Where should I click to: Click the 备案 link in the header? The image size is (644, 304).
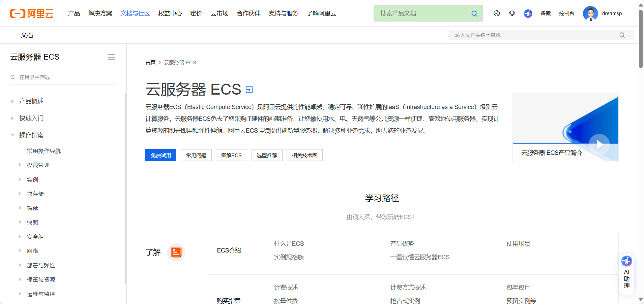pyautogui.click(x=546, y=13)
